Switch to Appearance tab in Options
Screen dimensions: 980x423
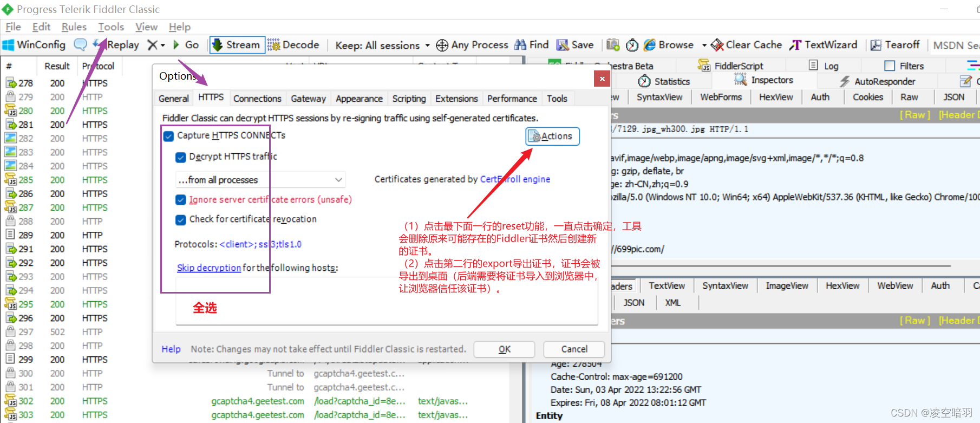pyautogui.click(x=359, y=99)
